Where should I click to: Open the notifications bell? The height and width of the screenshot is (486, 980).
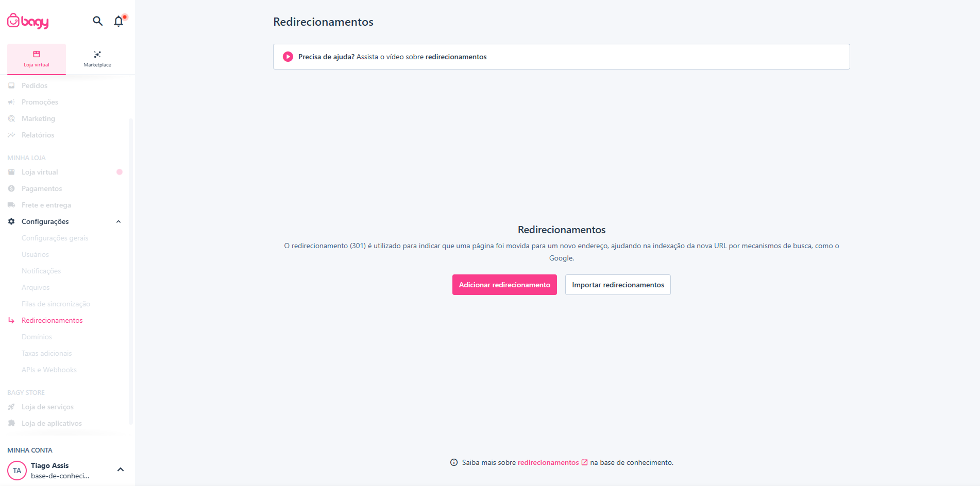pyautogui.click(x=119, y=21)
